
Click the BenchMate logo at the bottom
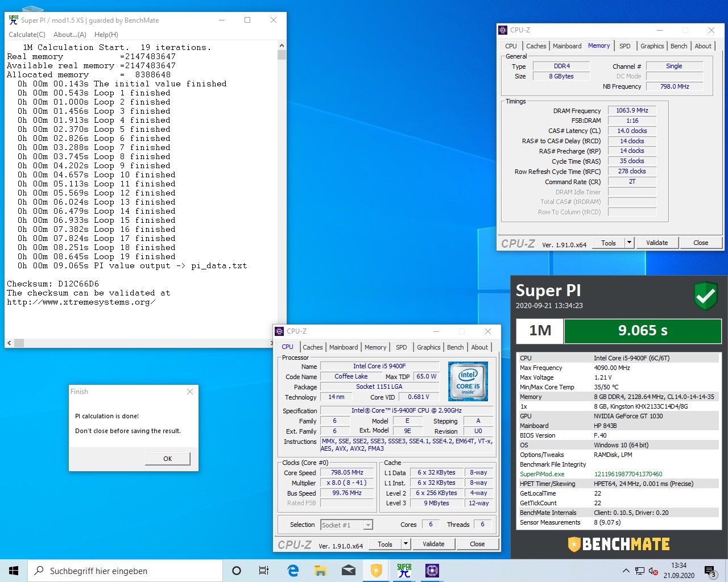(619, 544)
